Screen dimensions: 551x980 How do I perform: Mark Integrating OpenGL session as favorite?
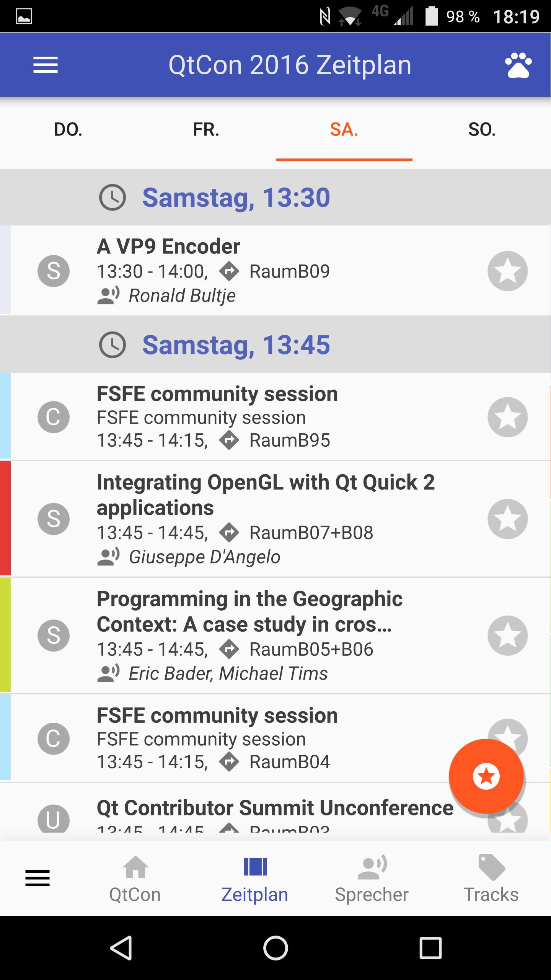pos(508,519)
